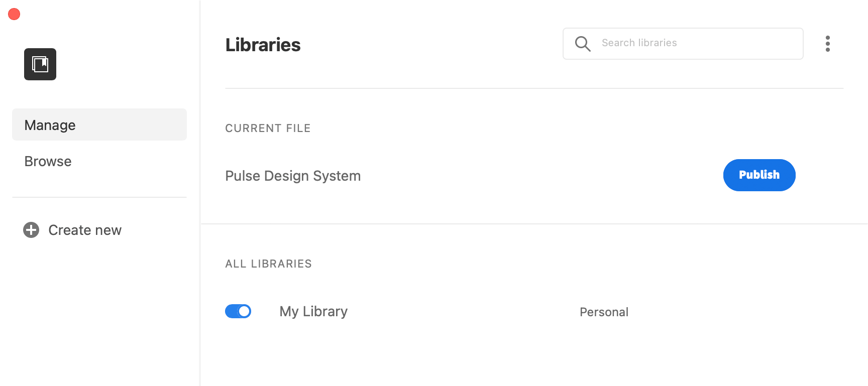Image resolution: width=868 pixels, height=386 pixels.
Task: Select the search icon inside the Search libraries field
Action: (582, 44)
